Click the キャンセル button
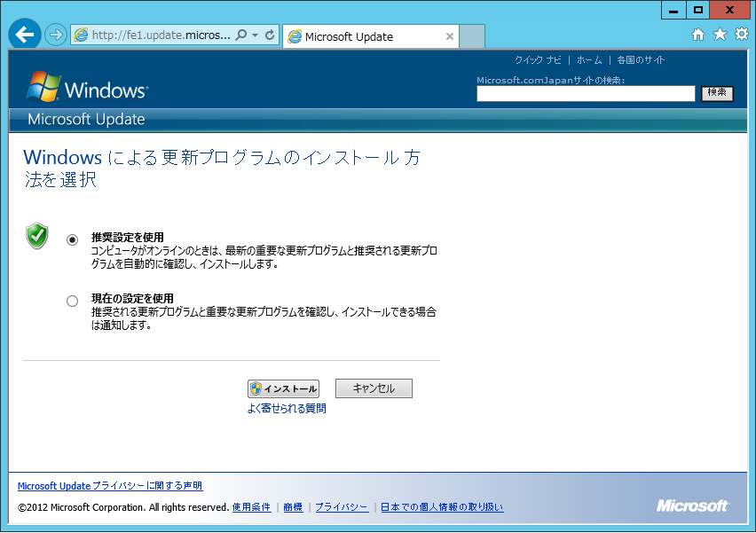Viewport: 756px width, 533px height. coord(374,388)
